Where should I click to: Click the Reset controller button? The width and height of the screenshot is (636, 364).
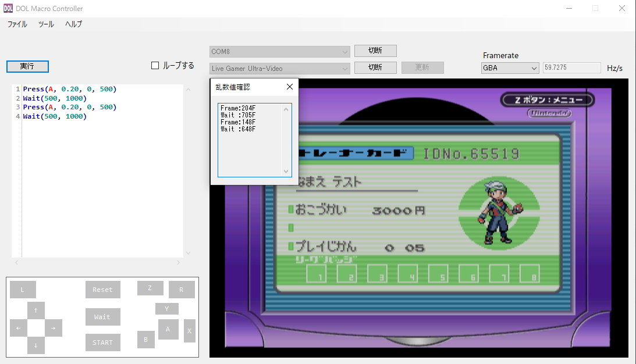point(102,290)
